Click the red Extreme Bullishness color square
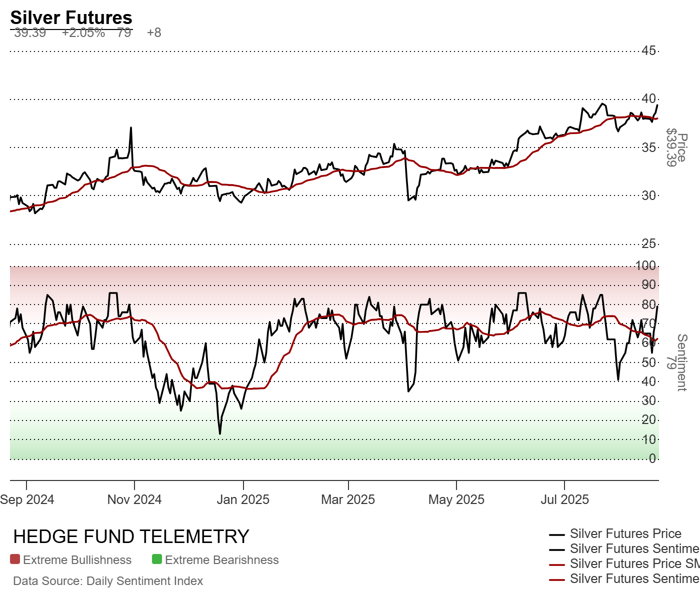700x600 pixels. [x=15, y=559]
